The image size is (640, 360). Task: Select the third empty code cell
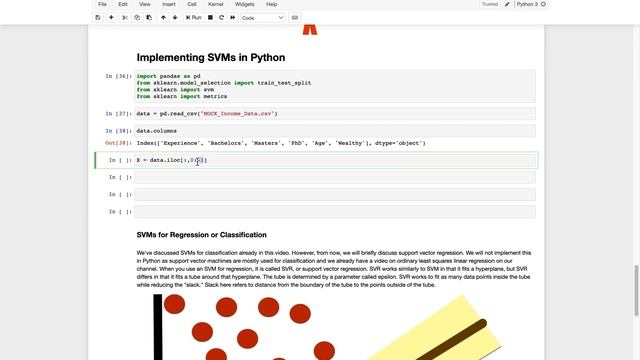pyautogui.click(x=335, y=211)
